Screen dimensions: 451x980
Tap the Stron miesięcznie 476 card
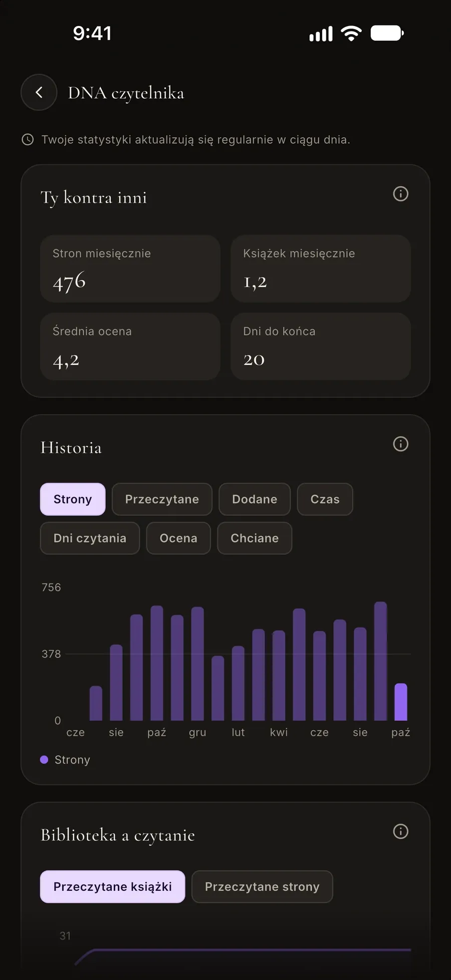pyautogui.click(x=130, y=269)
